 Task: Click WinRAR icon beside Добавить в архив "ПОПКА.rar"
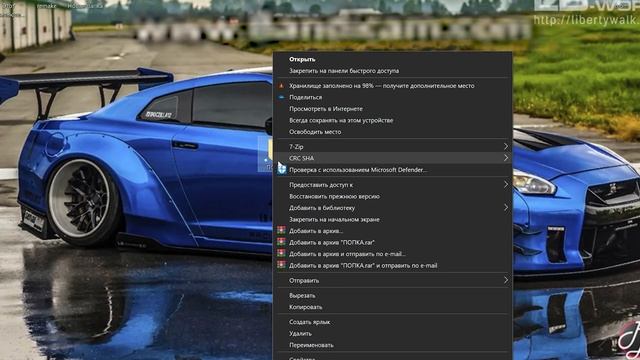pos(281,242)
